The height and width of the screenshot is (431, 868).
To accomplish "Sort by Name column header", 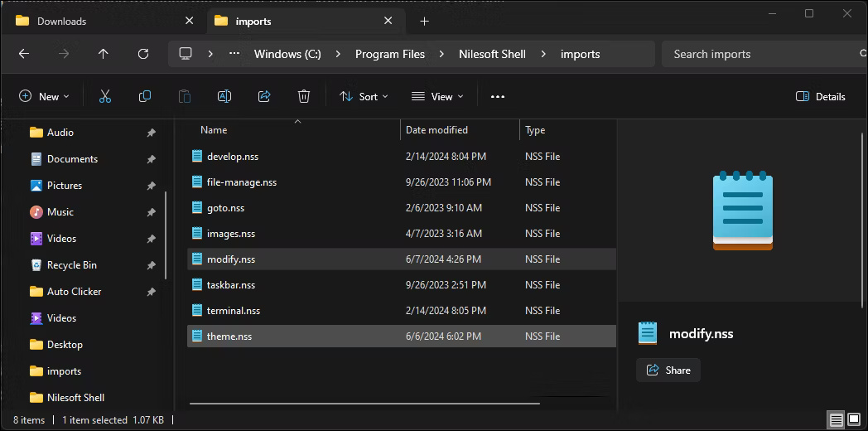I will 214,130.
